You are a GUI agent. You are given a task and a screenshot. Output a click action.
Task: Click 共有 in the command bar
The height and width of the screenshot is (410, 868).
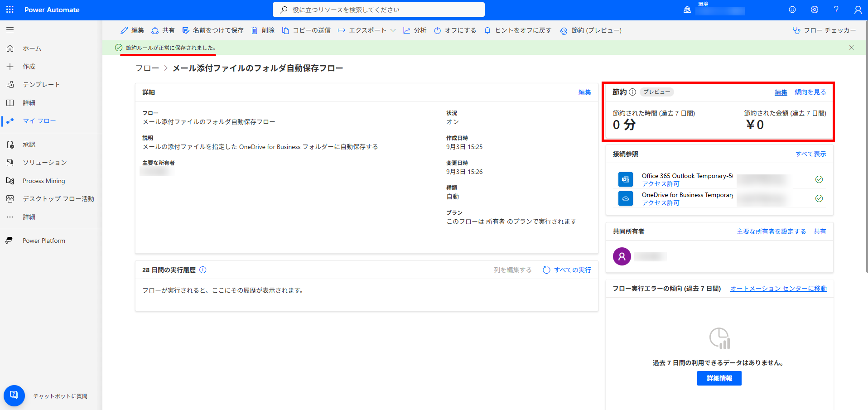(163, 30)
